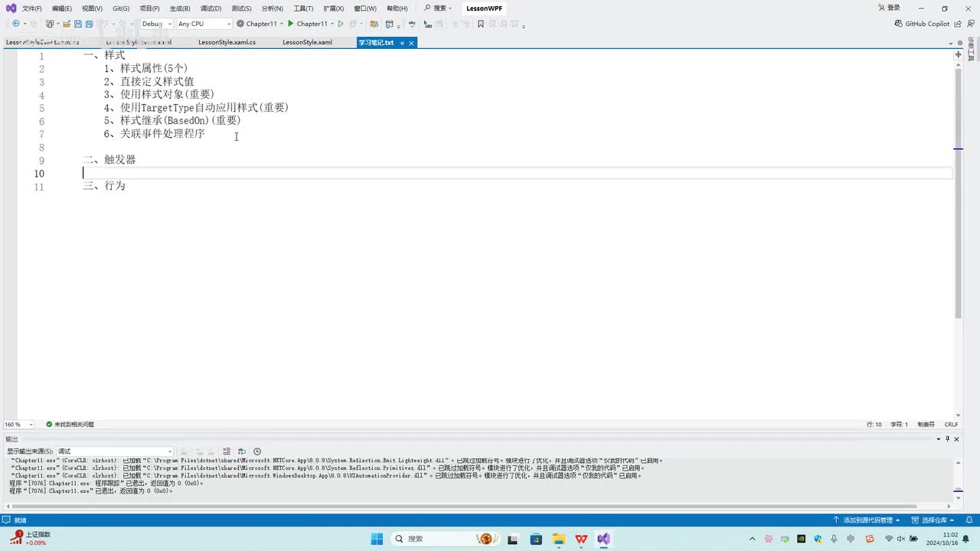Click the open file folder icon
This screenshot has height=551, width=980.
[x=67, y=24]
